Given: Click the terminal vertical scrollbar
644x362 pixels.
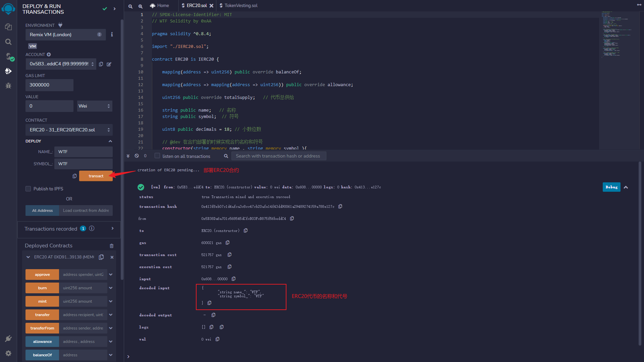Looking at the screenshot, I should (640, 253).
